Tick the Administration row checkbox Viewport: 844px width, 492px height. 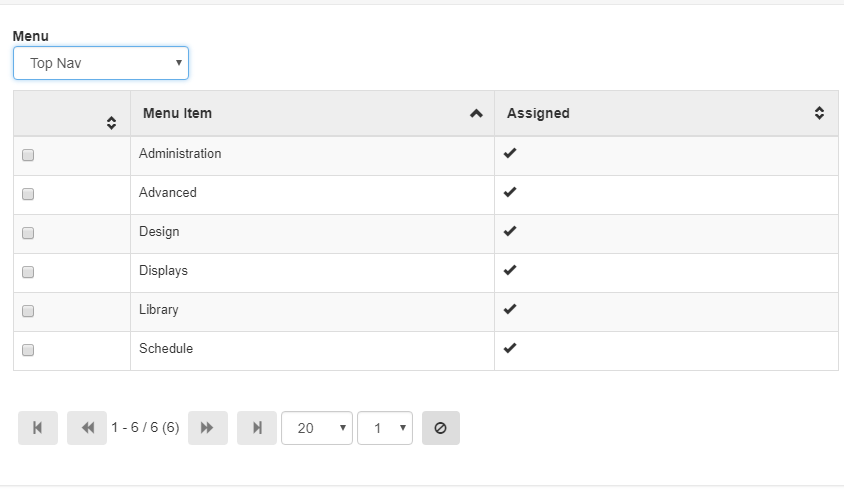click(x=28, y=155)
